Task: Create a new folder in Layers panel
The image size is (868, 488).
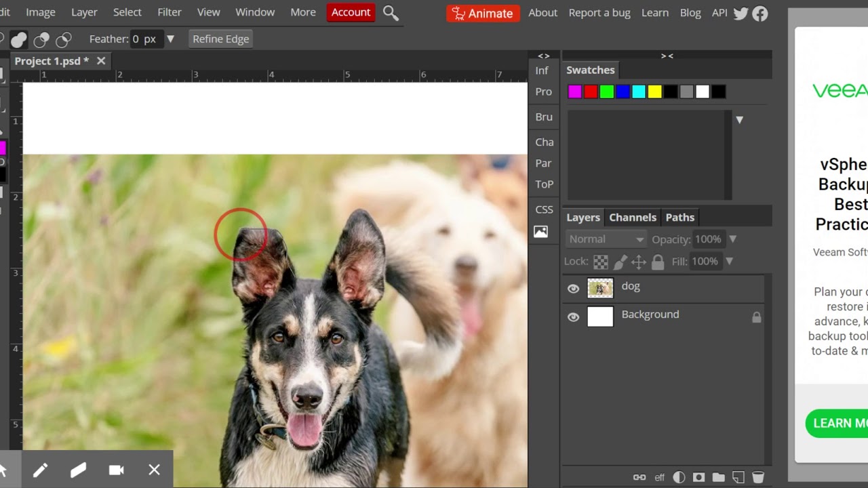Action: pyautogui.click(x=718, y=477)
